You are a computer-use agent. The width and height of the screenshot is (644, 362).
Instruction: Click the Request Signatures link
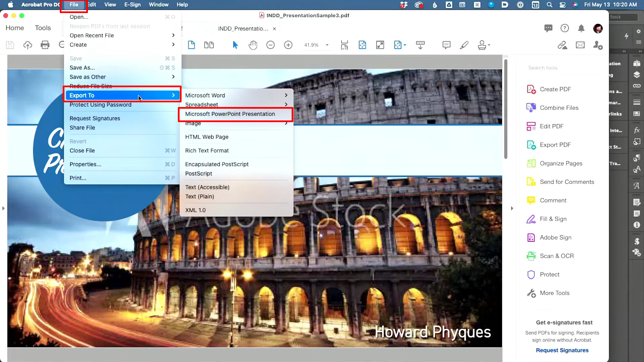pyautogui.click(x=562, y=350)
